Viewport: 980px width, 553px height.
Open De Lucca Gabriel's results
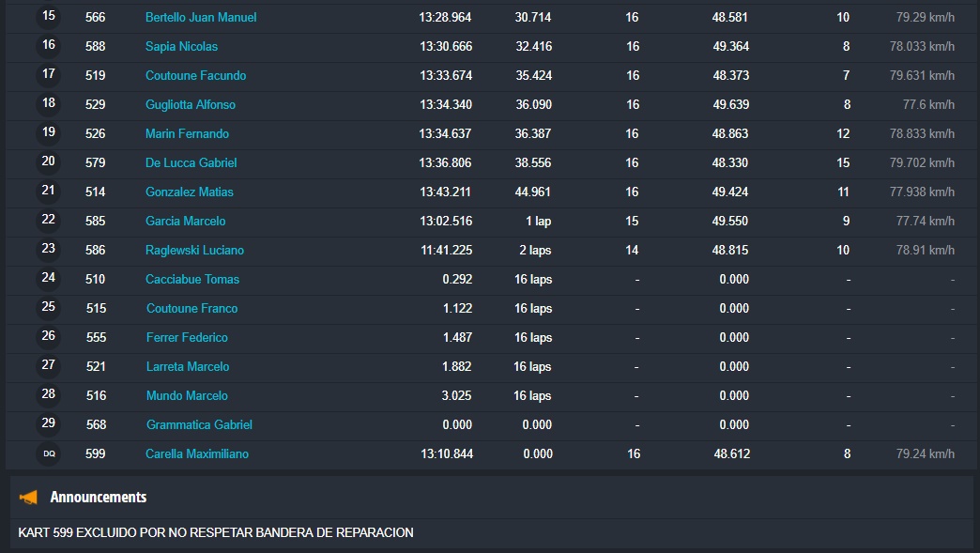(191, 163)
